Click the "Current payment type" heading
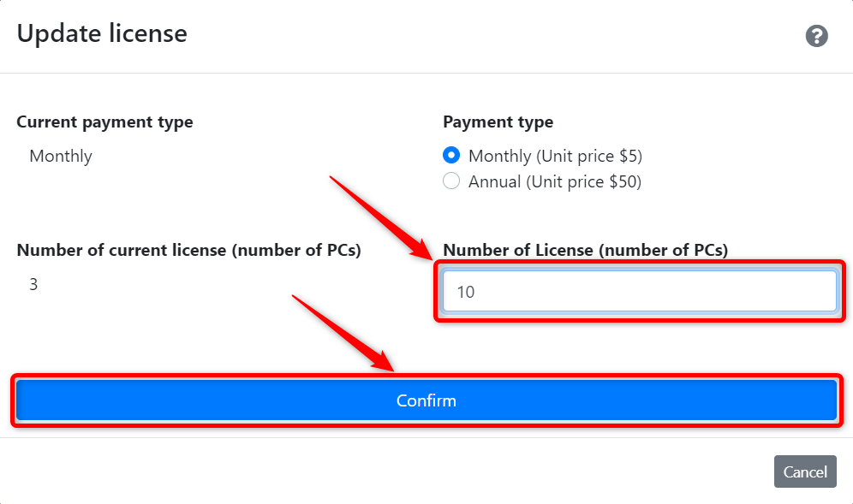This screenshot has width=853, height=504. [x=104, y=122]
